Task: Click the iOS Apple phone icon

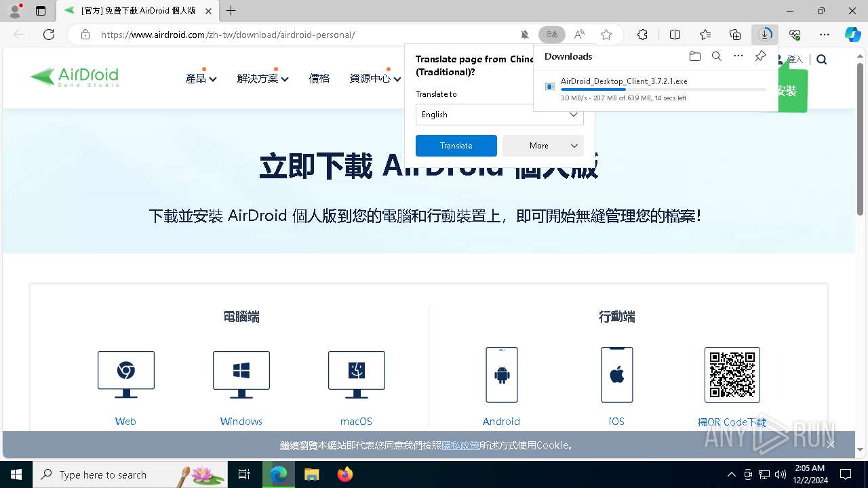Action: [x=617, y=375]
